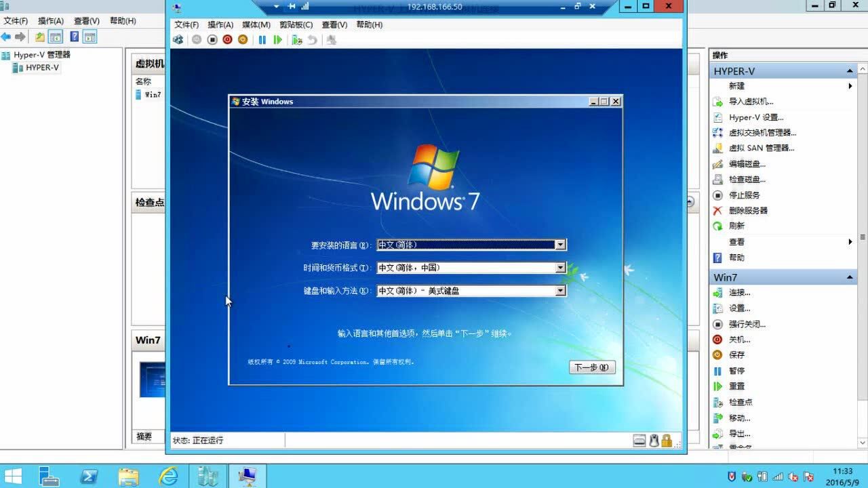The width and height of the screenshot is (868, 488).
Task: Click the Up folder icon in manager toolbar
Action: (x=40, y=37)
